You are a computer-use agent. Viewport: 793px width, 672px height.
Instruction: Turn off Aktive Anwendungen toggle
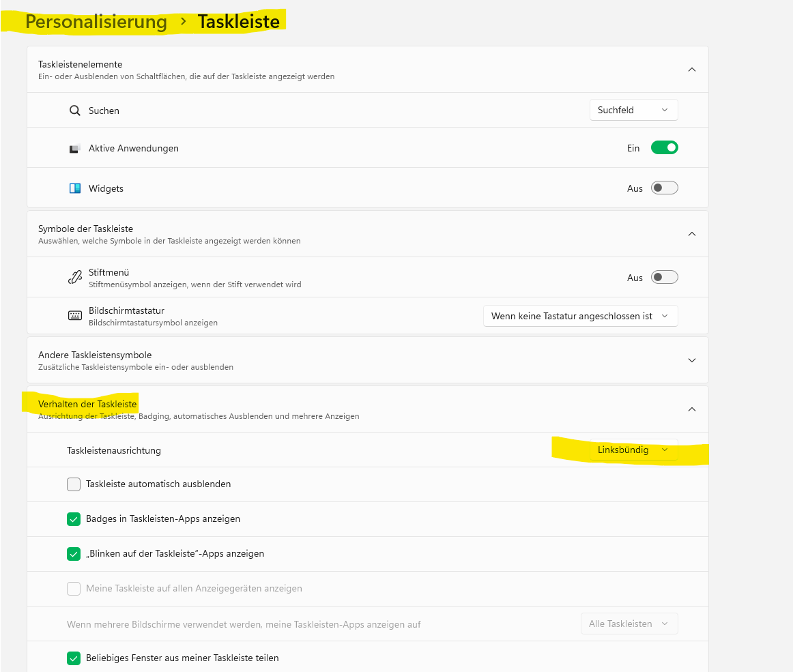click(664, 147)
